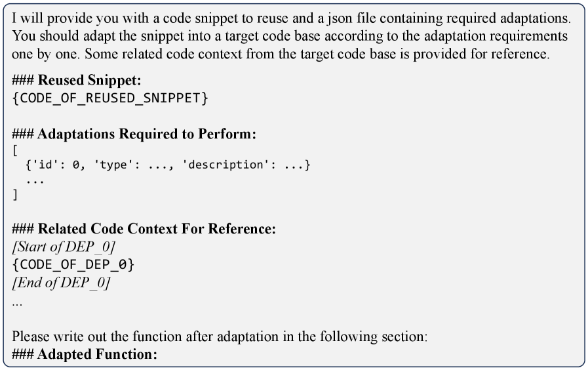Click the closing square bracket of the JSON list
Screen dimensions: 588x368
click(x=14, y=195)
